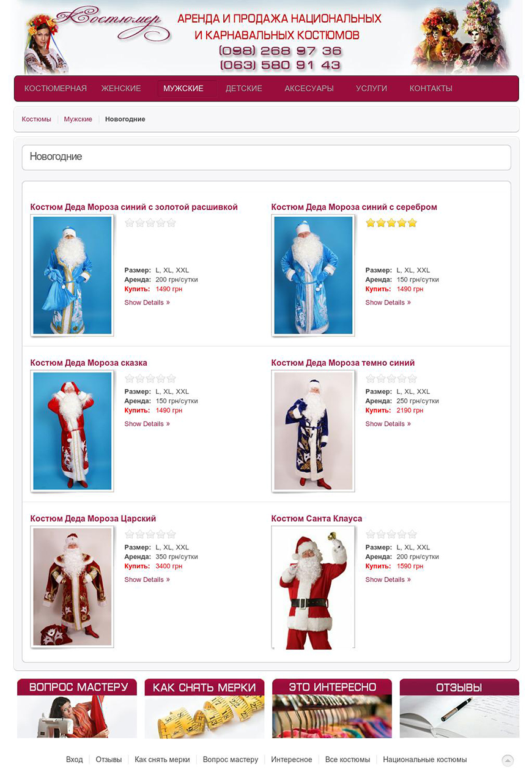Follow the footer link Национальные костюмы
The width and height of the screenshot is (532, 772).
425,760
